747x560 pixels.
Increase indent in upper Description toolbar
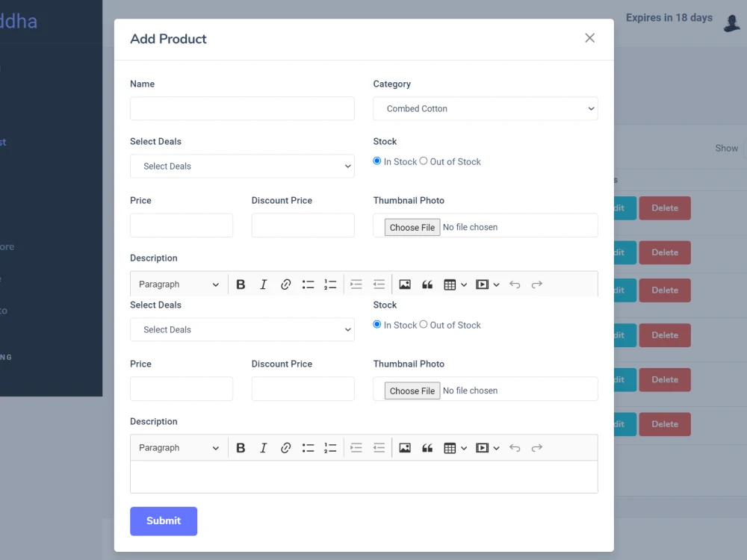tap(356, 284)
